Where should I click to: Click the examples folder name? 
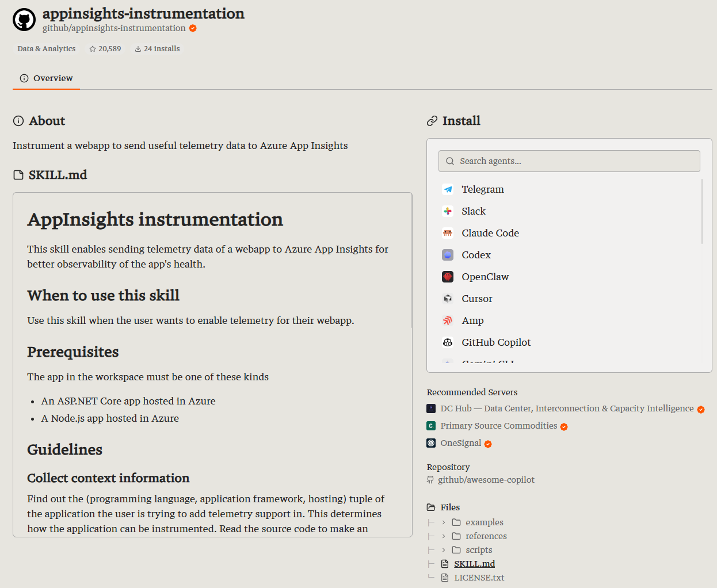pos(485,522)
